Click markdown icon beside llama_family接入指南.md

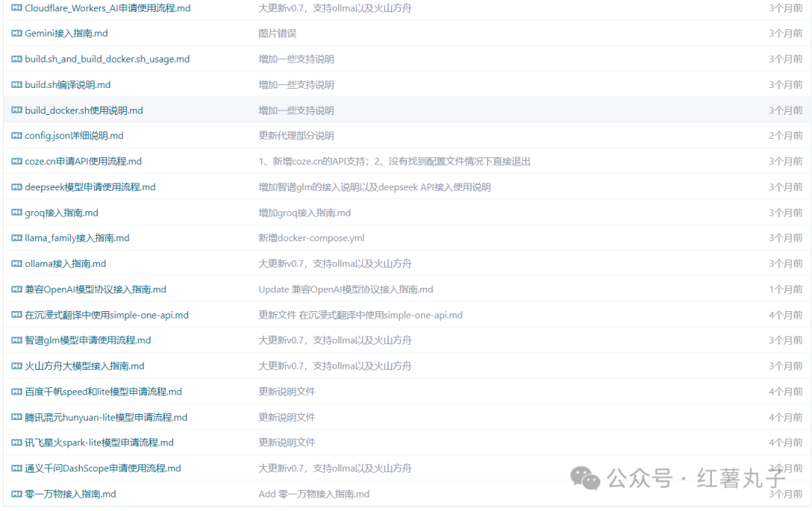click(x=17, y=238)
